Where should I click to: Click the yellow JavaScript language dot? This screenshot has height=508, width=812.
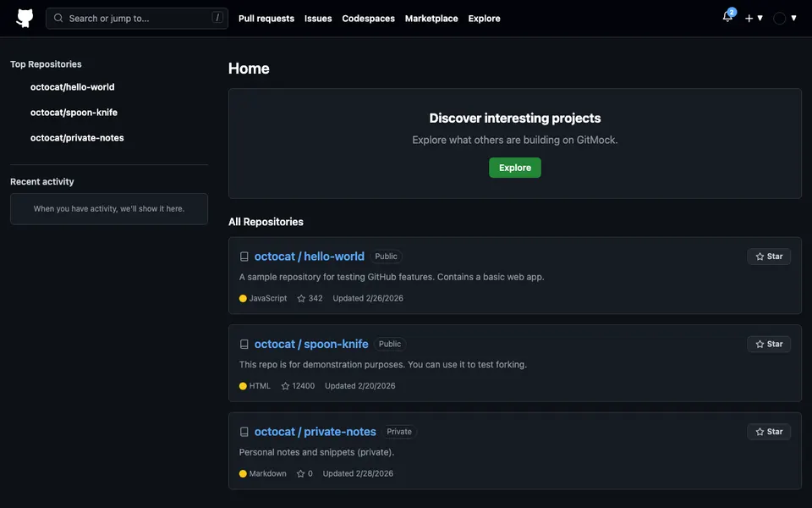[x=243, y=298]
